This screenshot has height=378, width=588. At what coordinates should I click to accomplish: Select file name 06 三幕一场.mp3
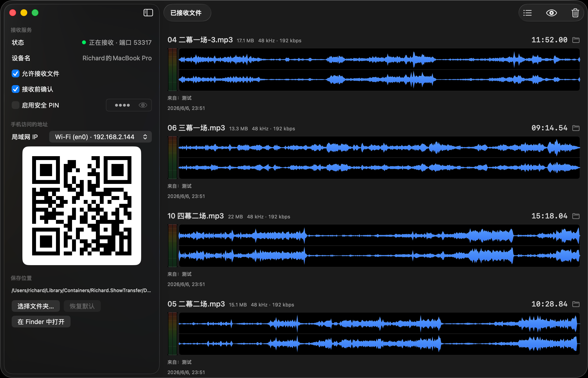point(196,128)
